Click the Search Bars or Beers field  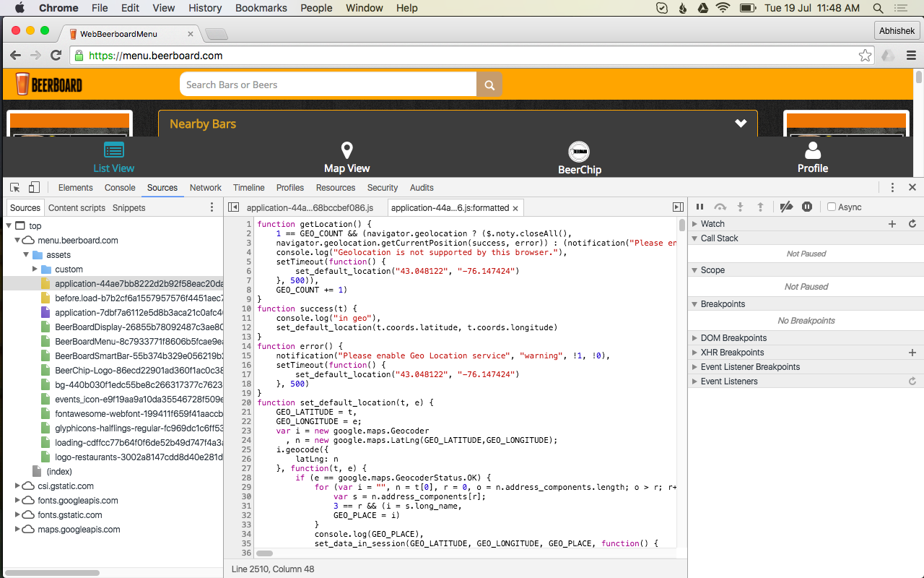328,85
